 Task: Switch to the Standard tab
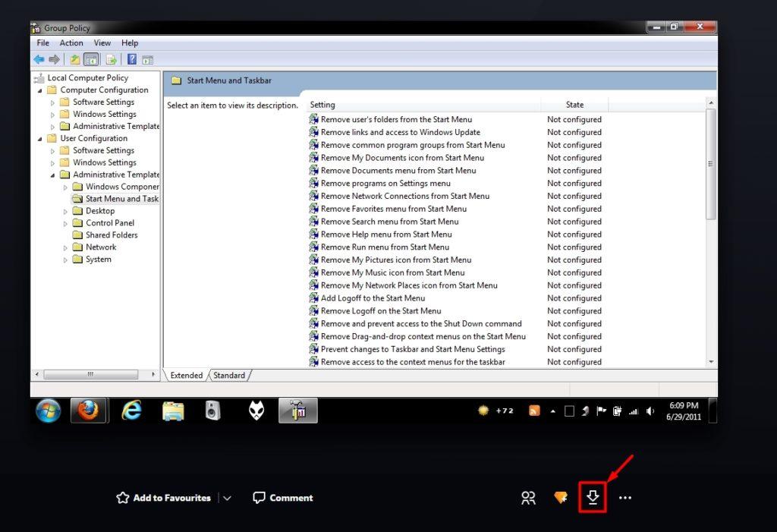tap(229, 376)
